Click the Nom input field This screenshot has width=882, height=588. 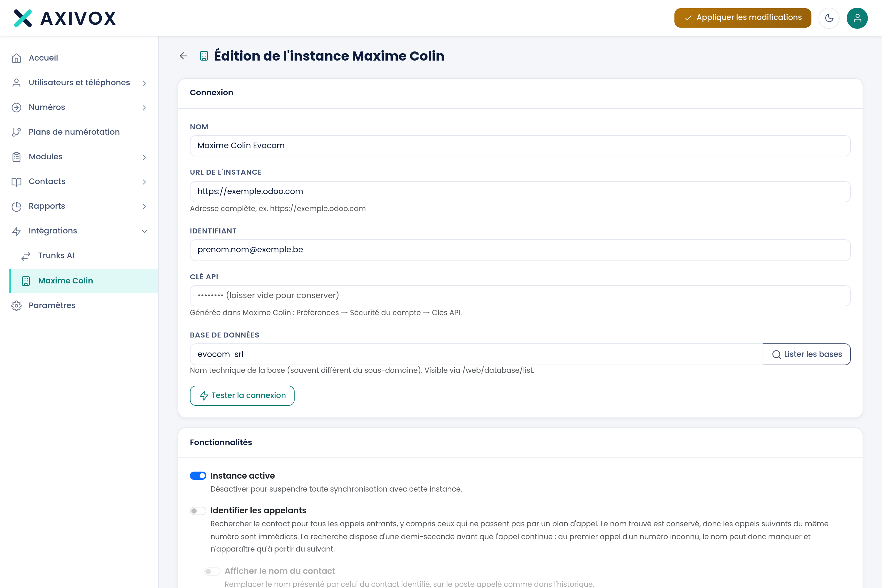click(x=520, y=146)
